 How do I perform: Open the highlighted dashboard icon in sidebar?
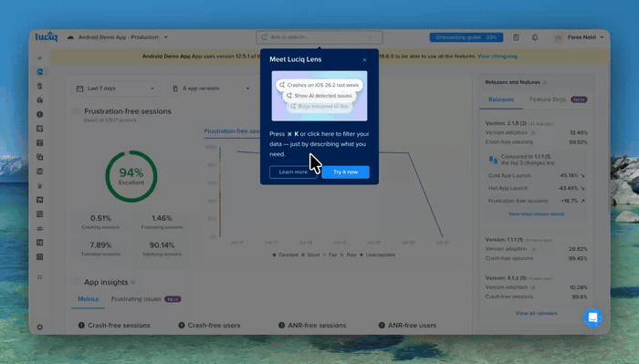(39, 72)
